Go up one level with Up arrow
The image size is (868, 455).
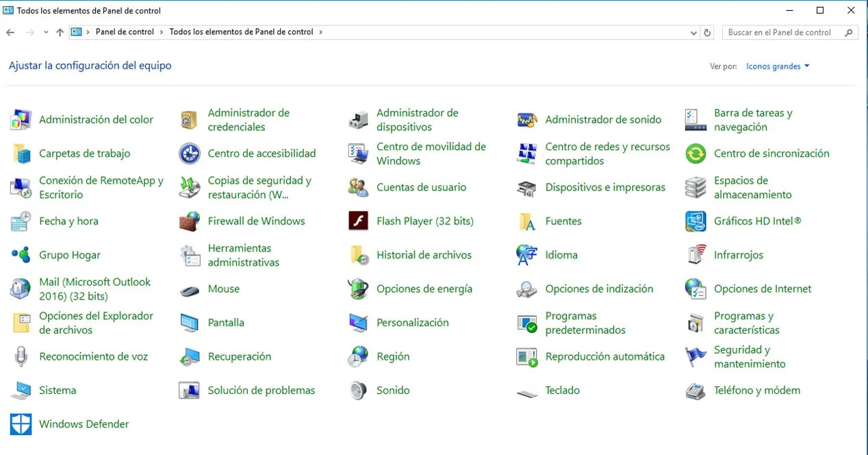point(60,32)
